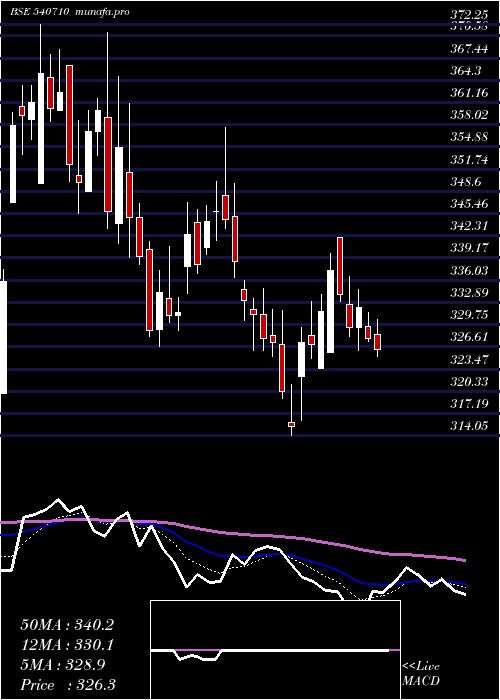Select the 323.47 price label
The width and height of the screenshot is (500, 700).
[x=469, y=359]
